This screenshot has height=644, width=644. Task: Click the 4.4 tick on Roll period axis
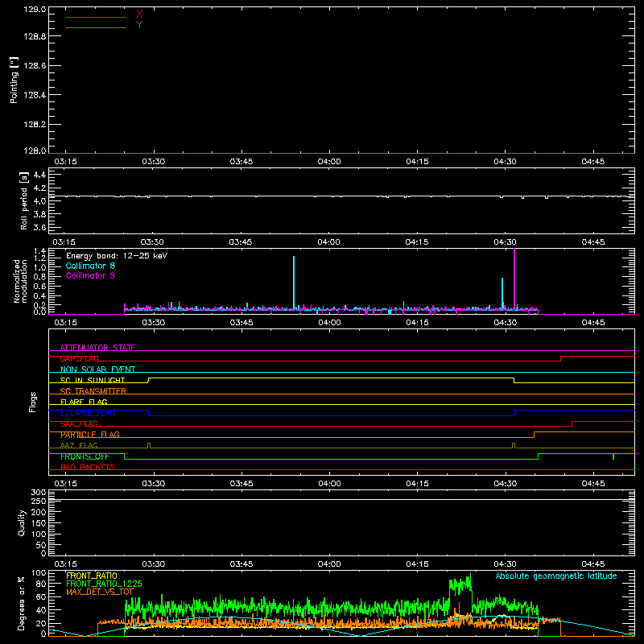pyautogui.click(x=39, y=175)
